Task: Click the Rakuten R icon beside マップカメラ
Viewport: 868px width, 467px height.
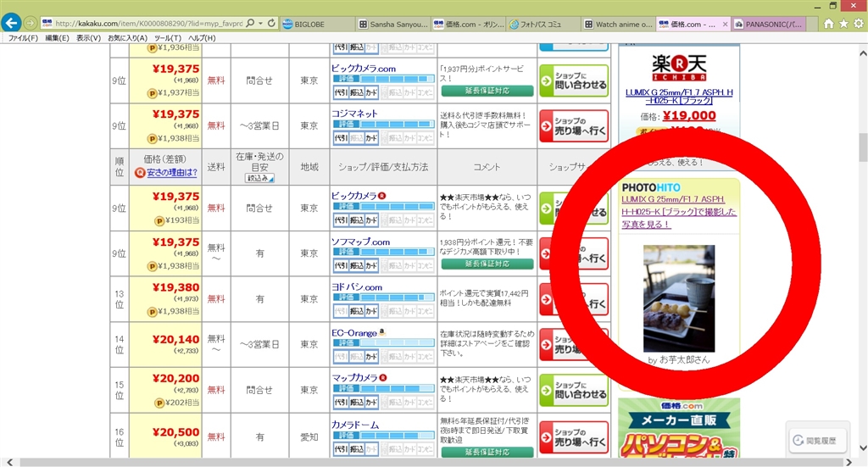Action: point(383,378)
